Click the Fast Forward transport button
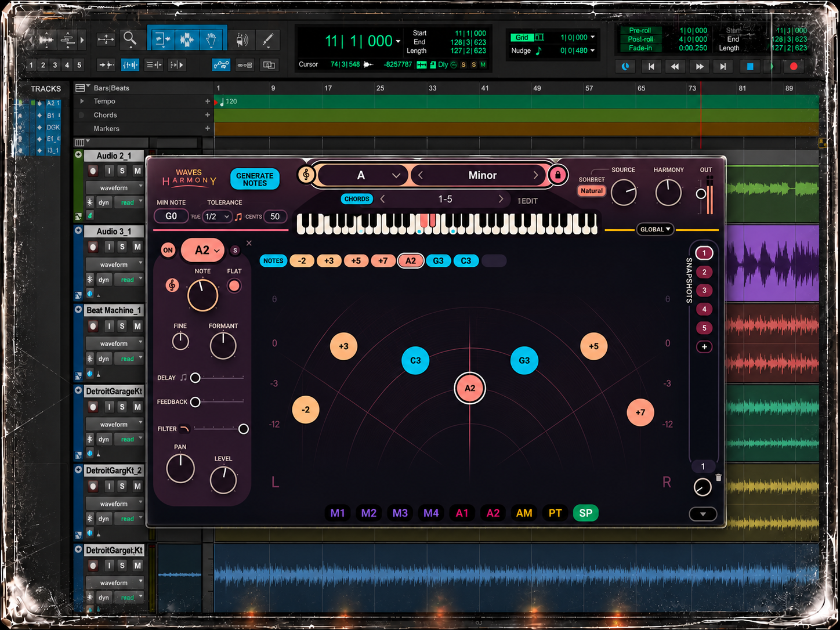Screen dimensions: 840x630 pyautogui.click(x=699, y=67)
